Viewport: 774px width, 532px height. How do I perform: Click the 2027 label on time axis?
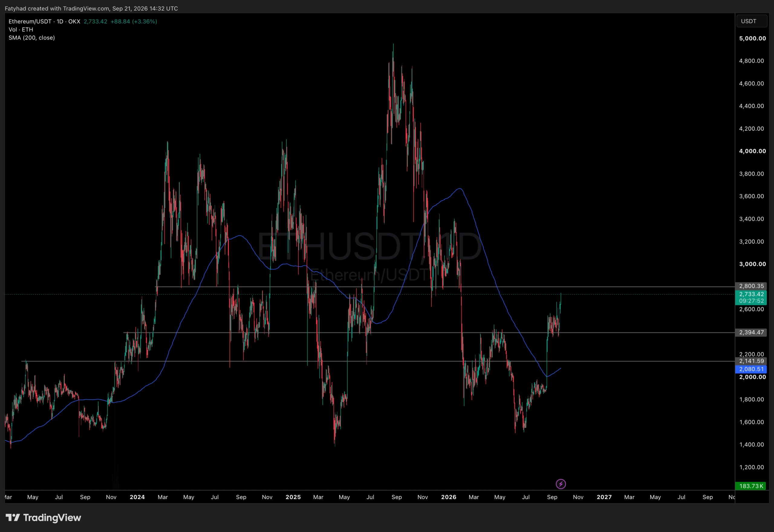[x=604, y=497]
